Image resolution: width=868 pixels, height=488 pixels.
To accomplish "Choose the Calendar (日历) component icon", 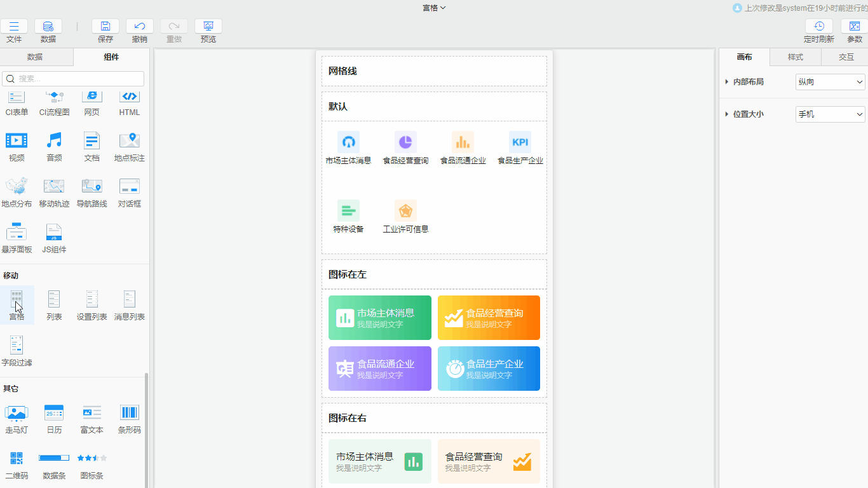I will tap(54, 413).
